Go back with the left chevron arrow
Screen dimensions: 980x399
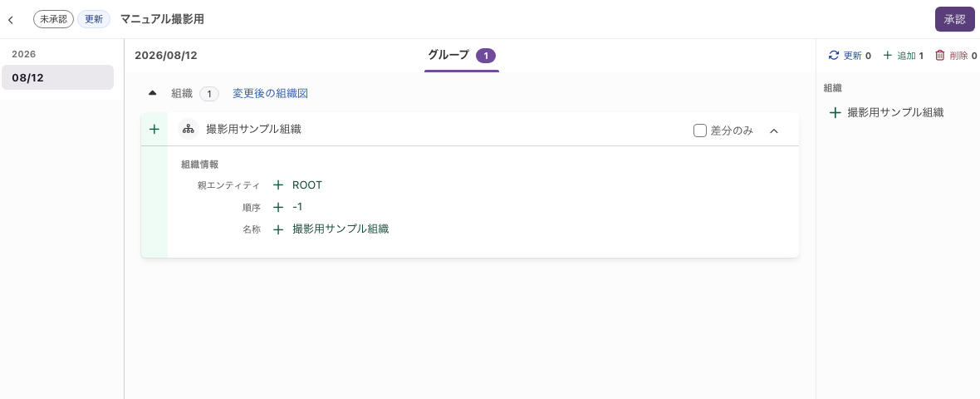pyautogui.click(x=11, y=20)
